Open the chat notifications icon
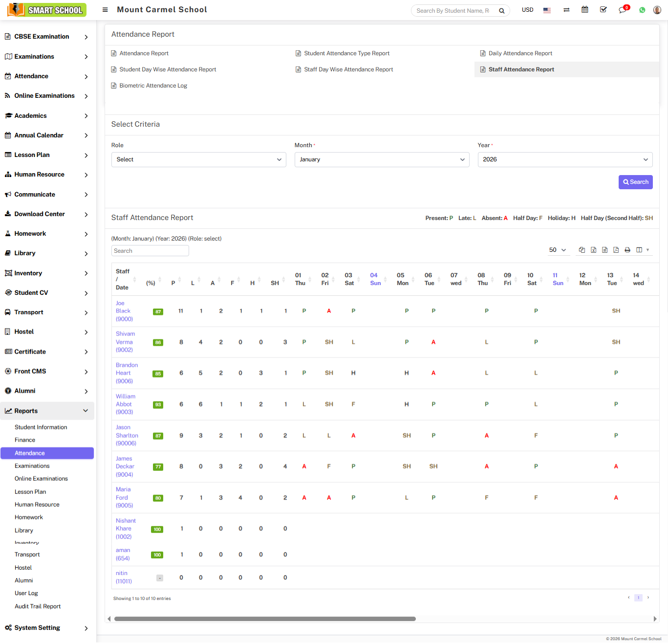Viewport: 668px width, 644px height. [622, 10]
